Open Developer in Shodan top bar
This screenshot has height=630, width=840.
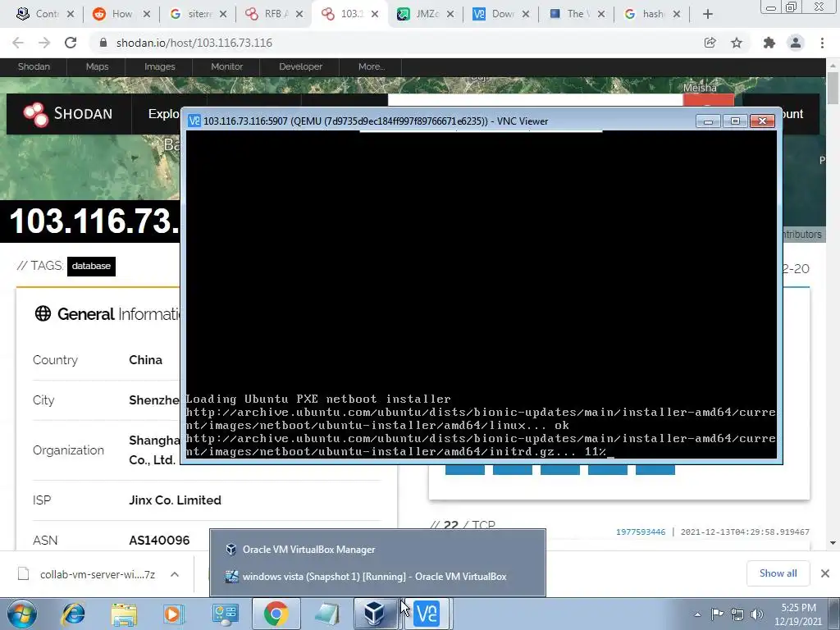(300, 66)
